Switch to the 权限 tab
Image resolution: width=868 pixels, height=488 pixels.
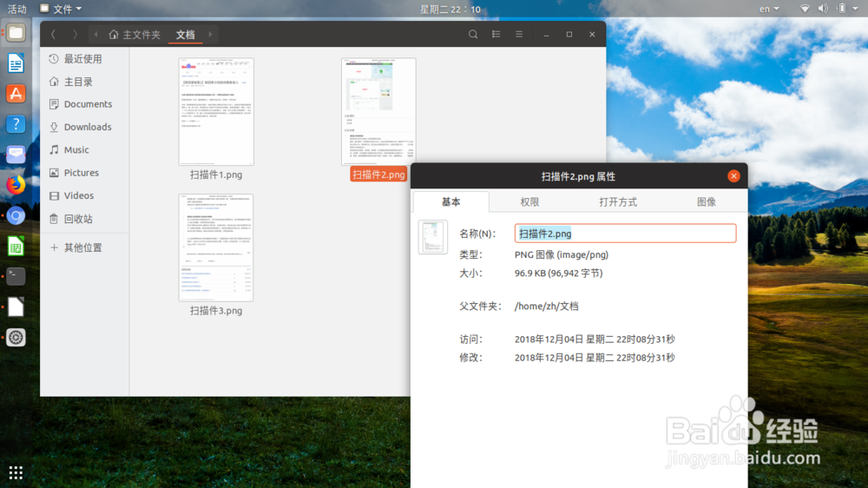[x=529, y=201]
